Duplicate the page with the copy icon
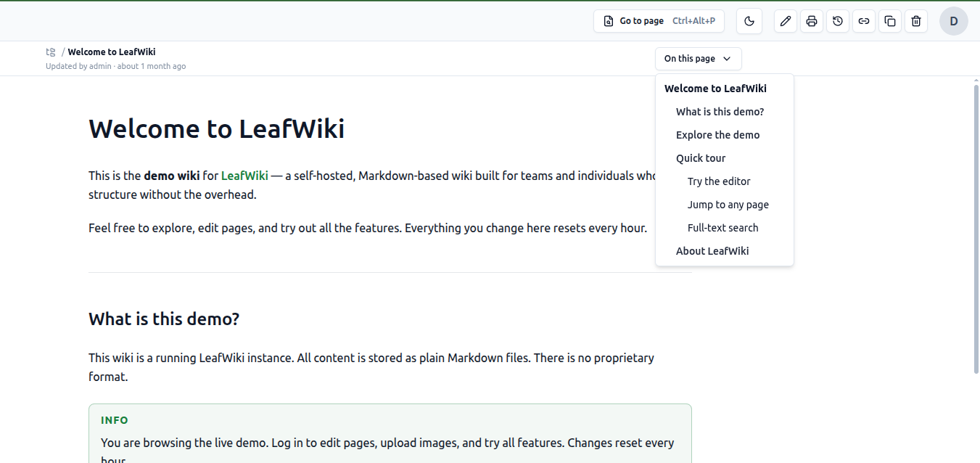Screen dimensions: 980x463 (890, 21)
